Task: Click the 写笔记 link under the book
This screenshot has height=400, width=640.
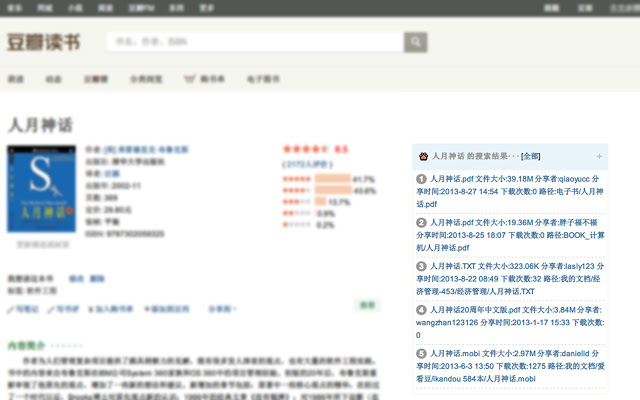Action: pos(27,309)
